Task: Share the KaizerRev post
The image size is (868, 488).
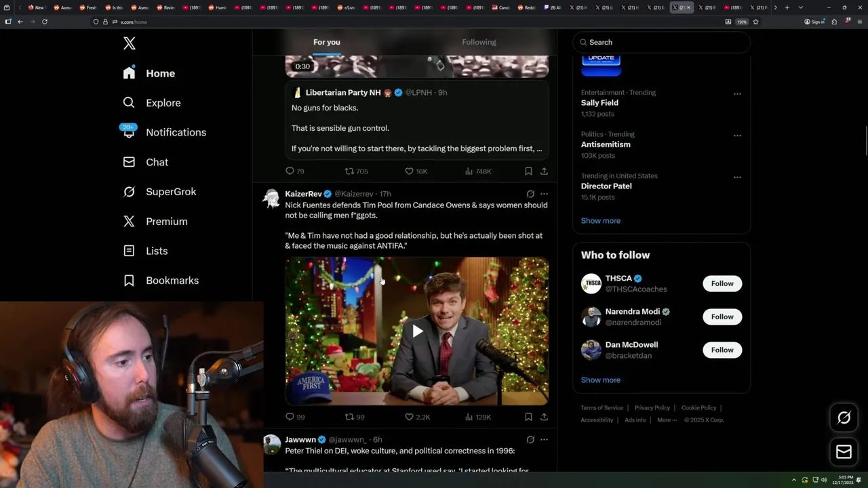Action: (x=544, y=417)
